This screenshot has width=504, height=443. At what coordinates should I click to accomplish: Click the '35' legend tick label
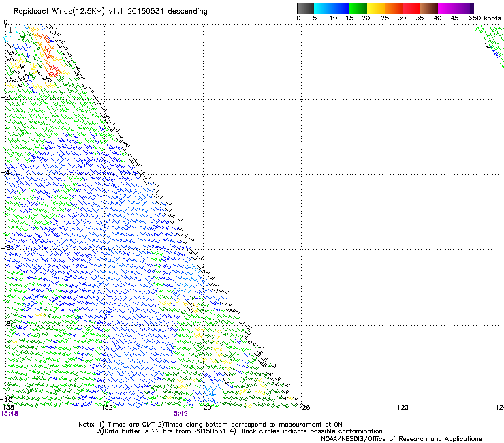[420, 18]
